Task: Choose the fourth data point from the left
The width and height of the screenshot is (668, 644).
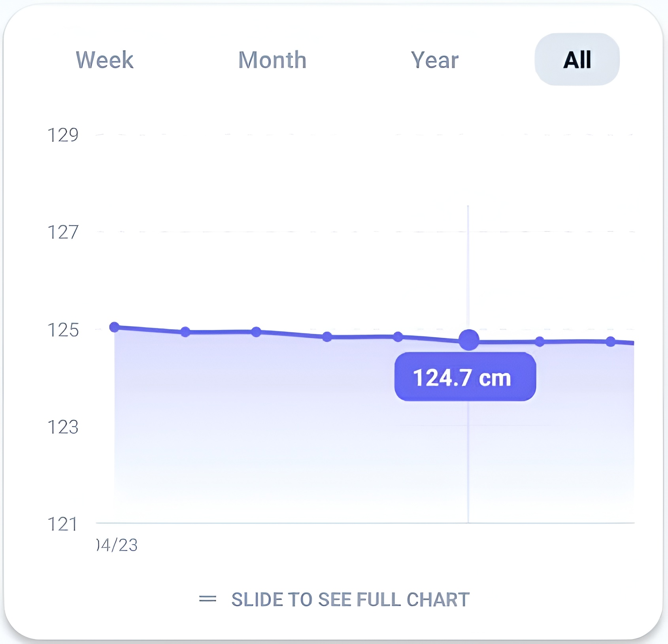Action: (x=327, y=337)
